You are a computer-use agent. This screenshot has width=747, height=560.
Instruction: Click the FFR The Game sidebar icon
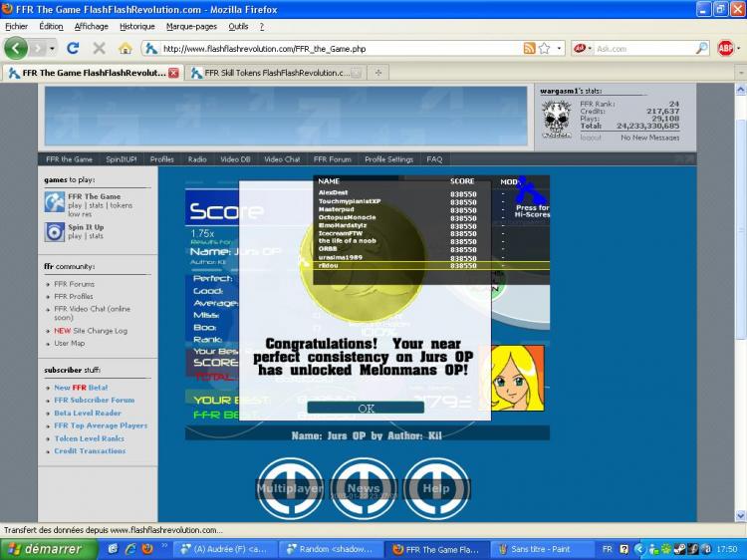[x=54, y=202]
